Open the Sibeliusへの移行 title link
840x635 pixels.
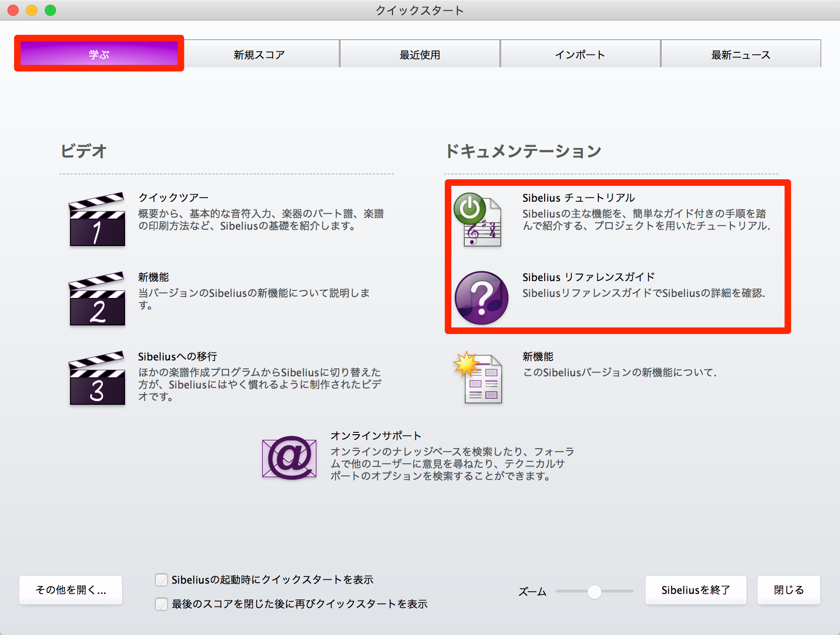point(178,356)
